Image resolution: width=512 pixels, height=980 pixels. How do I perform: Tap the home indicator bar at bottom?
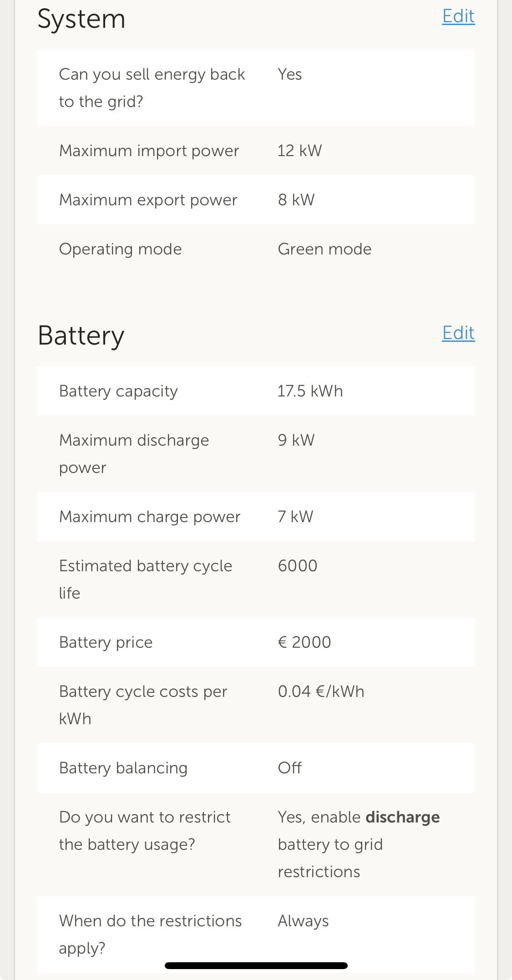click(256, 965)
